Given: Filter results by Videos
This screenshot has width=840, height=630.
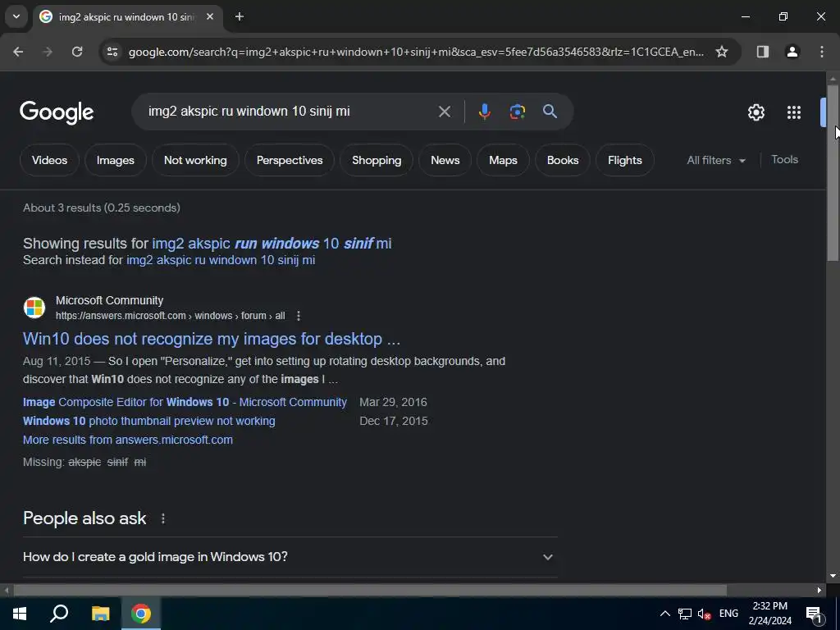Looking at the screenshot, I should pyautogui.click(x=49, y=160).
